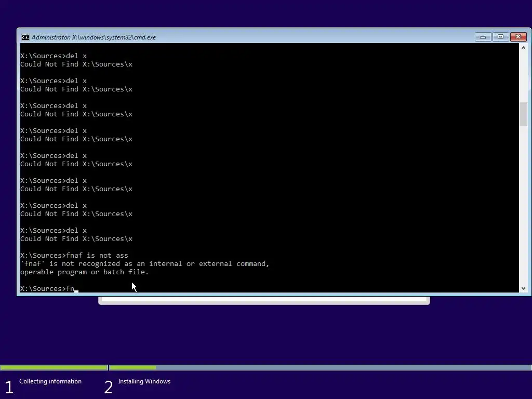
Task: Click step number 1 at the bottom
Action: point(9,387)
